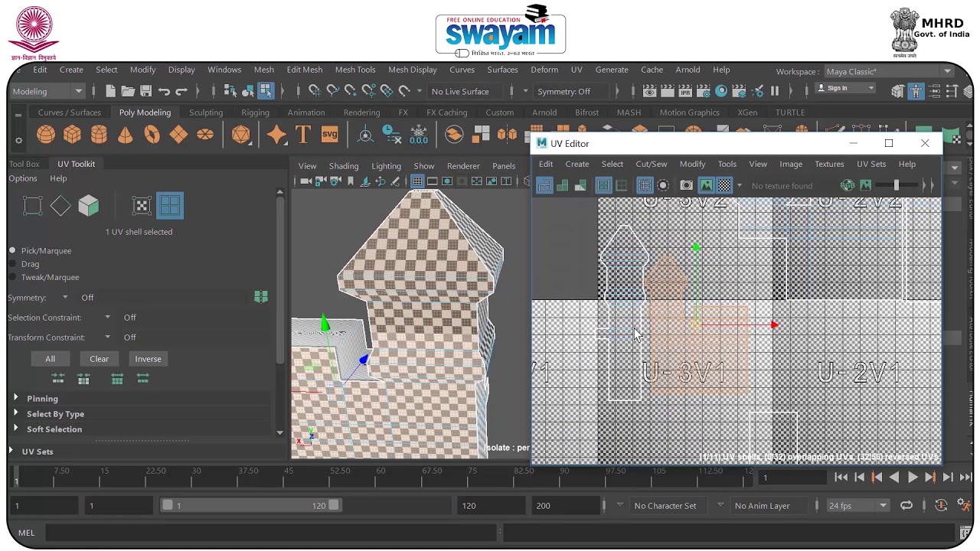Toggle UV Editor grid display icon
This screenshot has width=980, height=551.
(645, 185)
